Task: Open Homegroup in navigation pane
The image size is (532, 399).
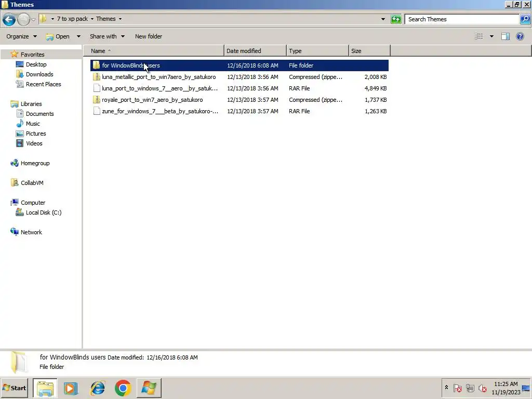Action: (x=35, y=163)
